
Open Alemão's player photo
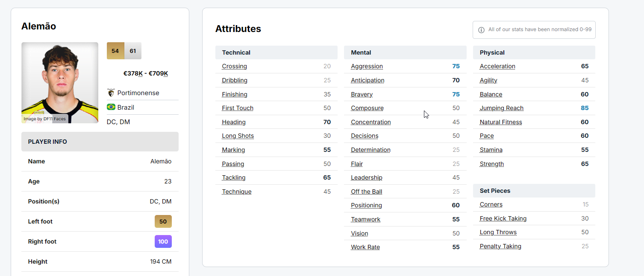coord(60,83)
